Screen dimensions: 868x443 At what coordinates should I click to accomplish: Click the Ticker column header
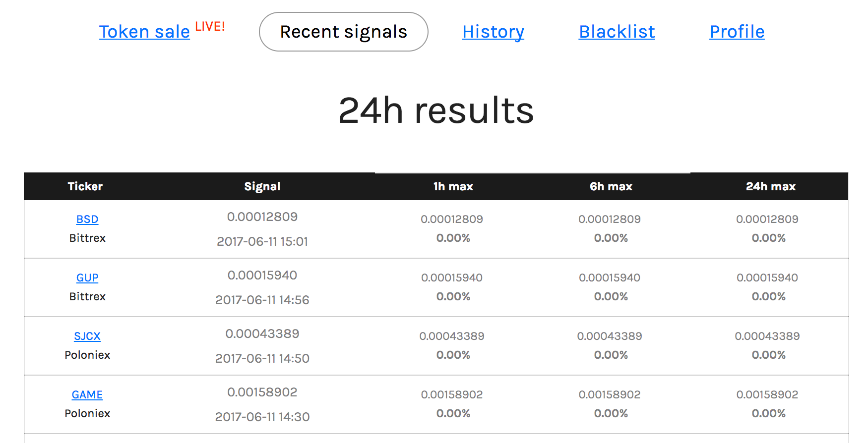pos(85,186)
